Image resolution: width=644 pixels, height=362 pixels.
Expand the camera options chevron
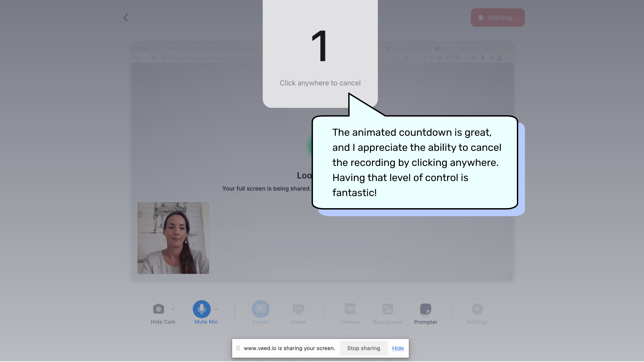173,309
